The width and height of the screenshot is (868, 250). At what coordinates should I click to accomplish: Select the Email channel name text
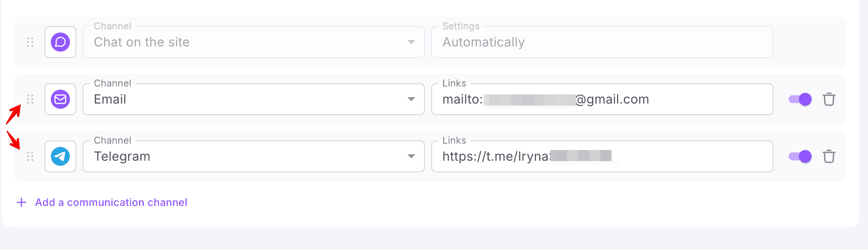[x=110, y=99]
